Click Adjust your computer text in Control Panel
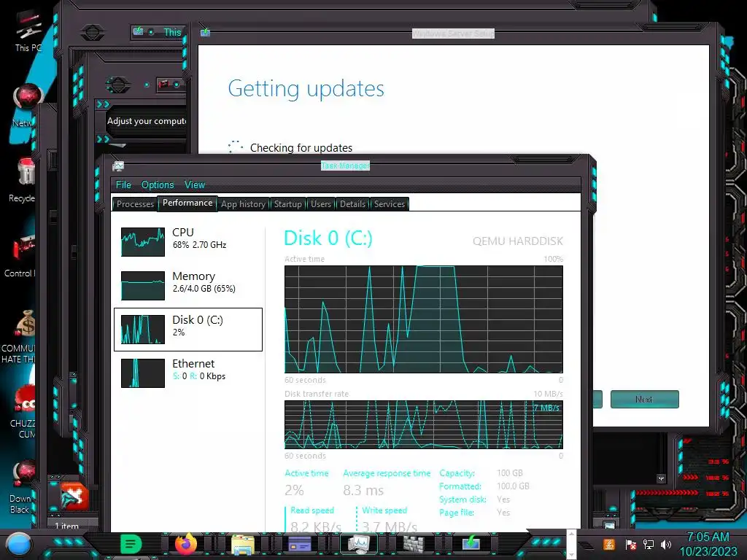Screen dimensions: 747x560 pos(147,121)
